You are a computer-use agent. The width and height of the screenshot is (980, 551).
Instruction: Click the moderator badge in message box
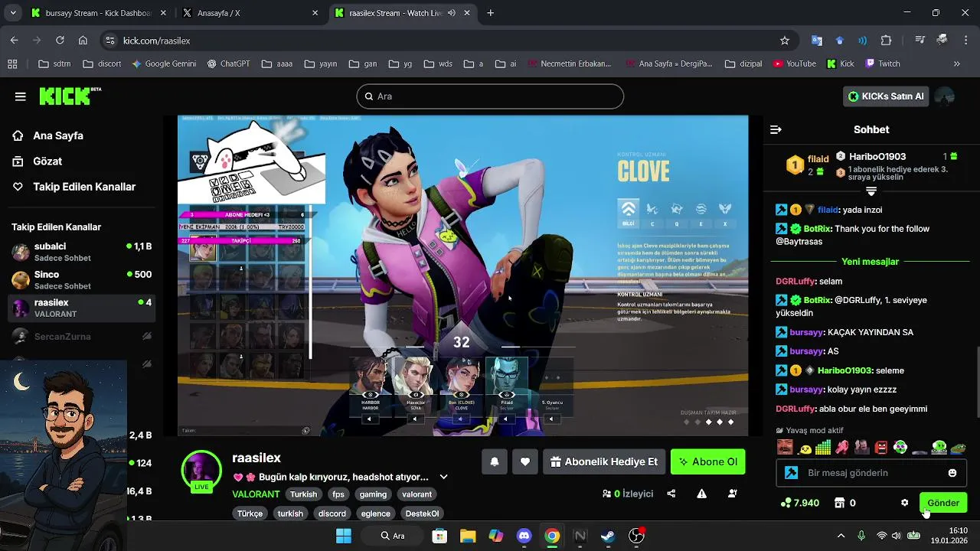792,473
